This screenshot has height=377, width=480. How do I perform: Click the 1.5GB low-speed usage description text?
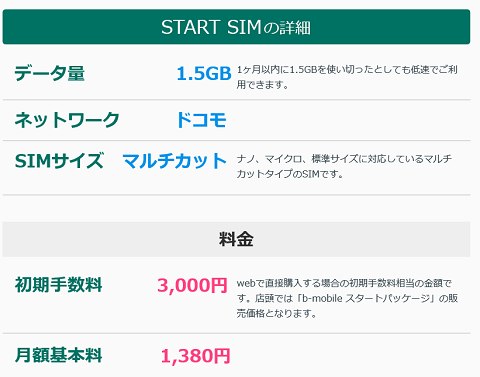click(x=347, y=77)
